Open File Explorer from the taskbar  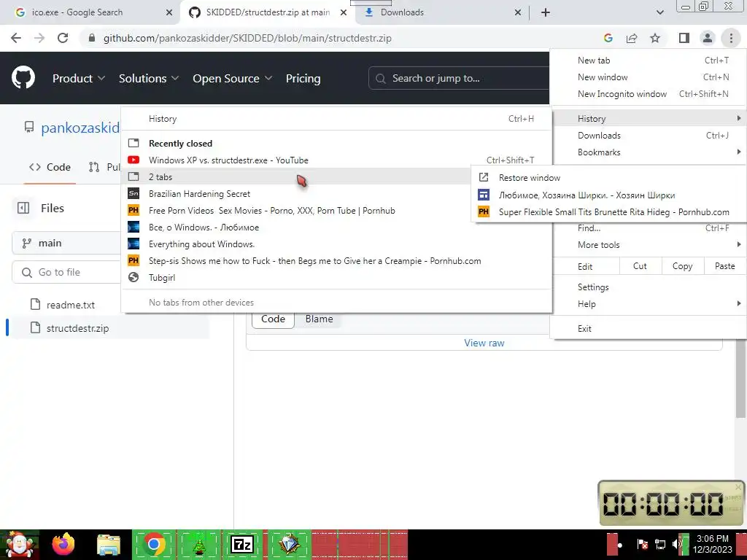[x=109, y=544]
